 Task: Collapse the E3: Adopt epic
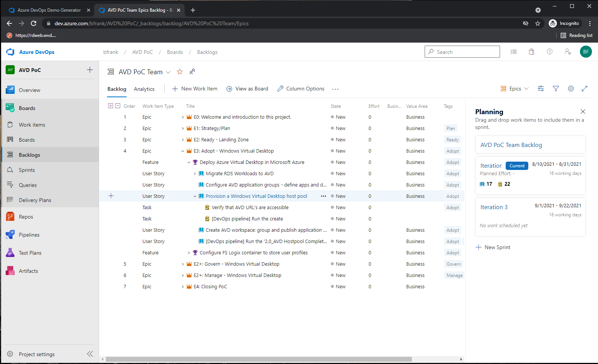click(x=183, y=151)
